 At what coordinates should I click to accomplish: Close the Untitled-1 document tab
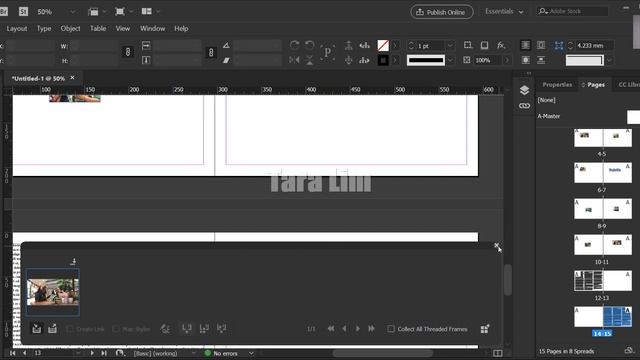[x=73, y=78]
